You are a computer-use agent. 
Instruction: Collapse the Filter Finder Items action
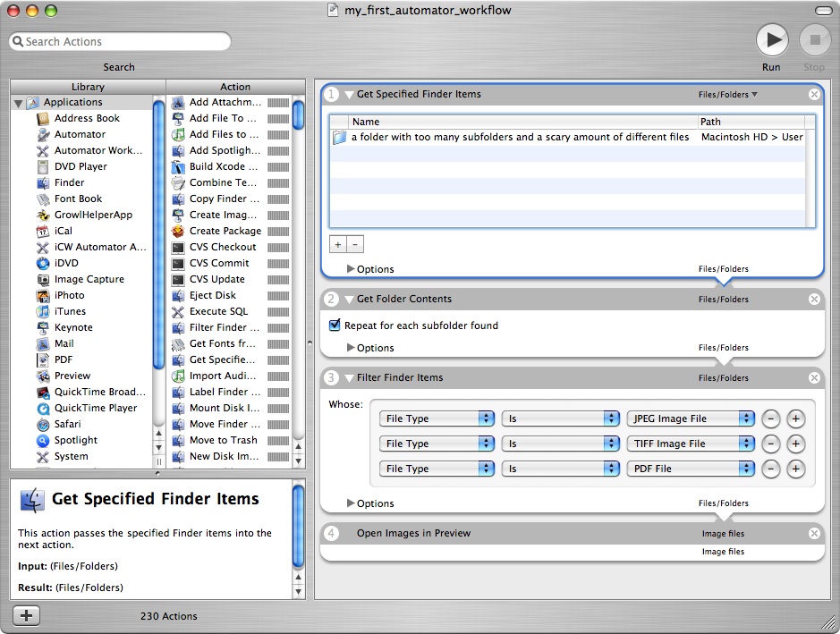[x=349, y=378]
